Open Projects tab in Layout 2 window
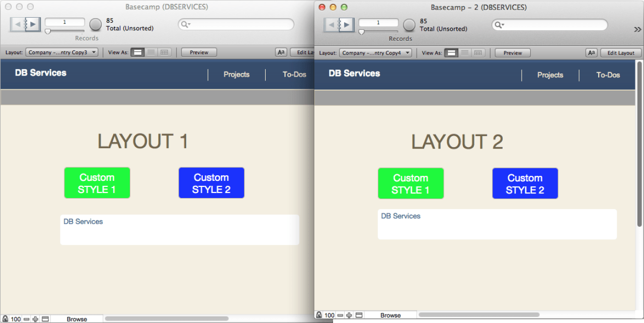The image size is (644, 323). point(550,75)
